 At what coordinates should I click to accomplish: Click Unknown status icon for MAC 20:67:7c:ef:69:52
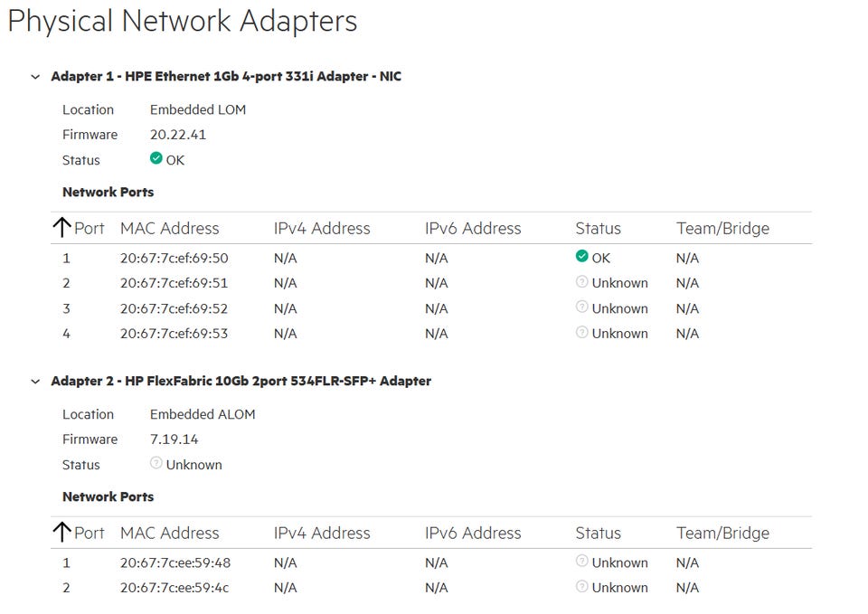point(581,307)
